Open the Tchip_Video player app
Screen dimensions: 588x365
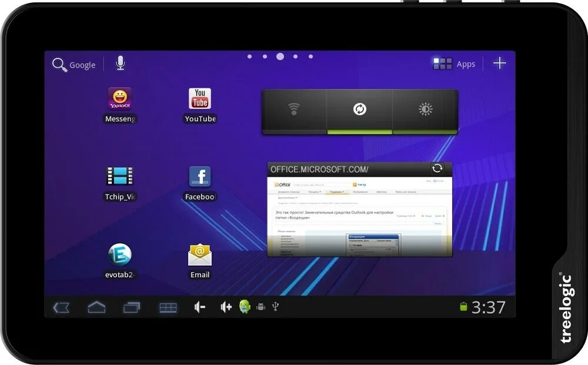point(120,183)
